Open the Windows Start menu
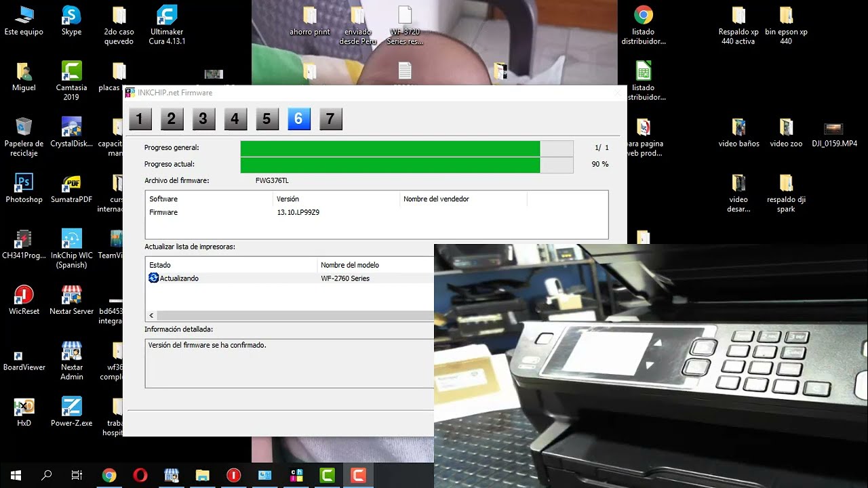 16,475
